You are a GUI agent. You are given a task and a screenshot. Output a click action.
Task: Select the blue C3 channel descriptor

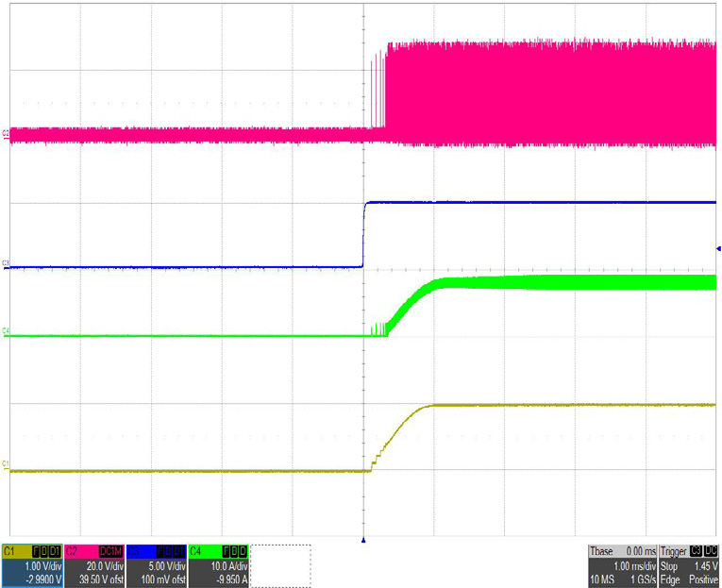157,565
